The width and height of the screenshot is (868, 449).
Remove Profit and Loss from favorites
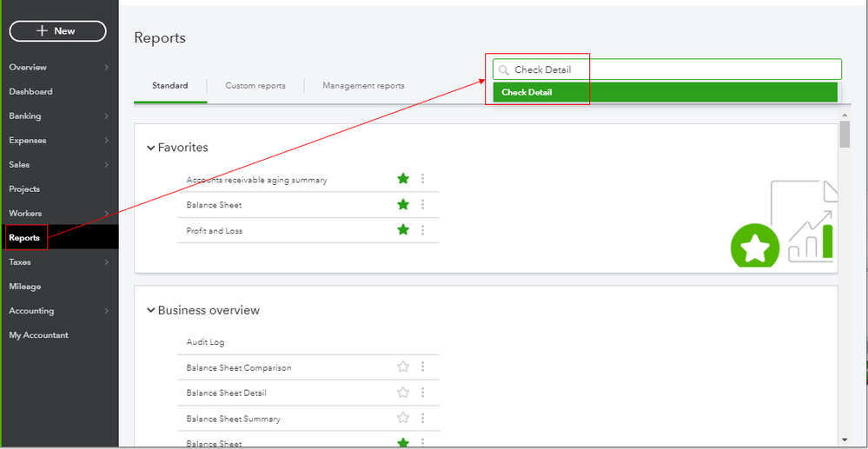pyautogui.click(x=403, y=230)
